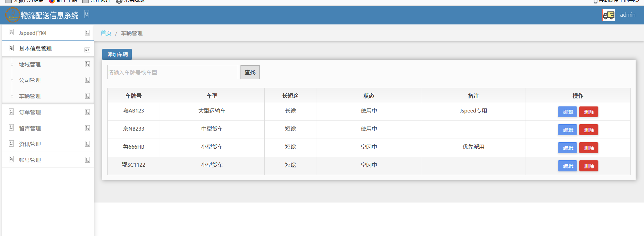Click icon left of 帐号管理

tap(11, 159)
